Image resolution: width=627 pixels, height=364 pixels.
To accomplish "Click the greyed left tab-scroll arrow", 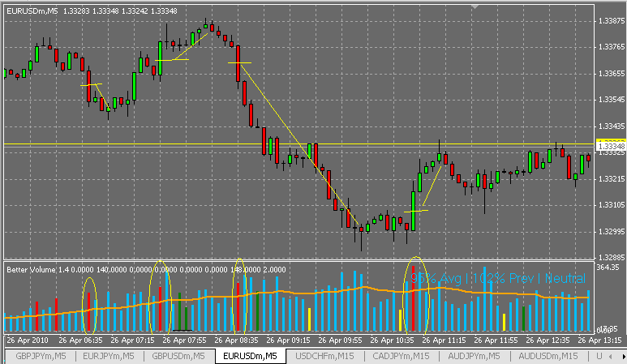I will tap(610, 356).
